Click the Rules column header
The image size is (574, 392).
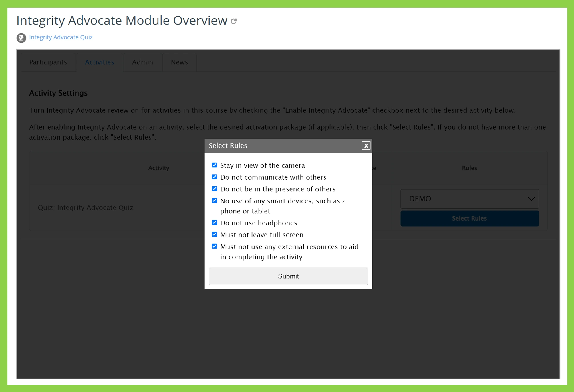(469, 168)
